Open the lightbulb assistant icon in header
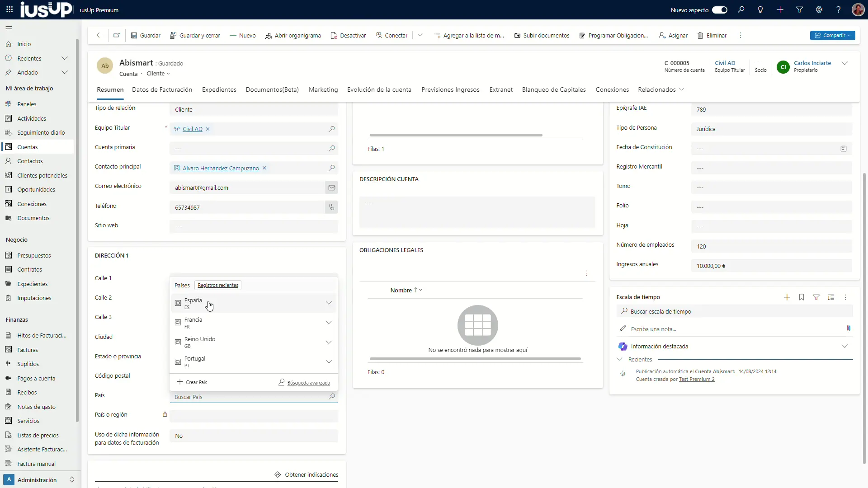Viewport: 868px width, 488px height. pyautogui.click(x=760, y=10)
